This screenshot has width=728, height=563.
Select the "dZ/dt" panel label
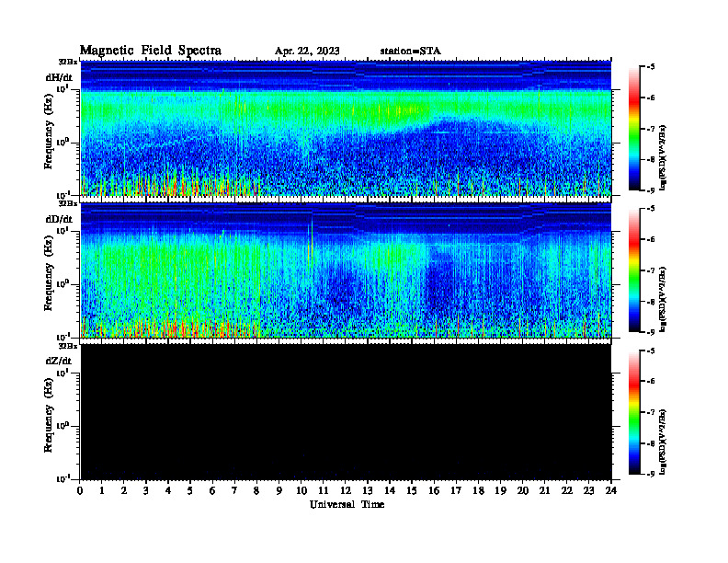tap(59, 361)
